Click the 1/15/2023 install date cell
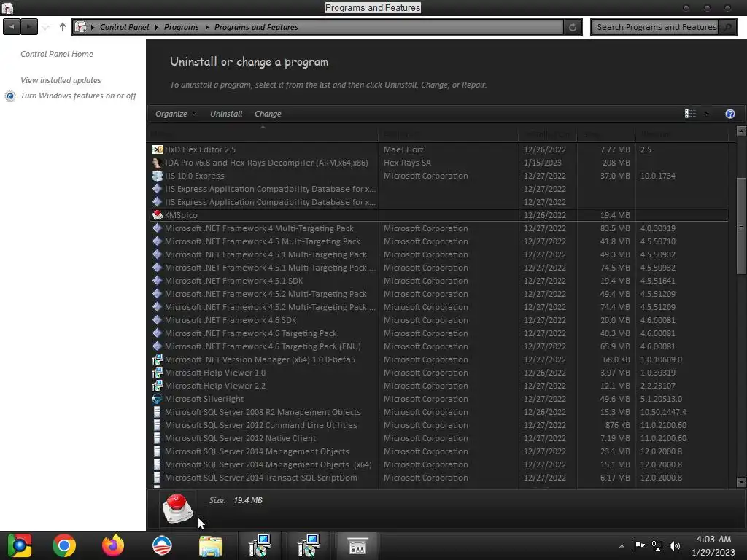 point(542,163)
